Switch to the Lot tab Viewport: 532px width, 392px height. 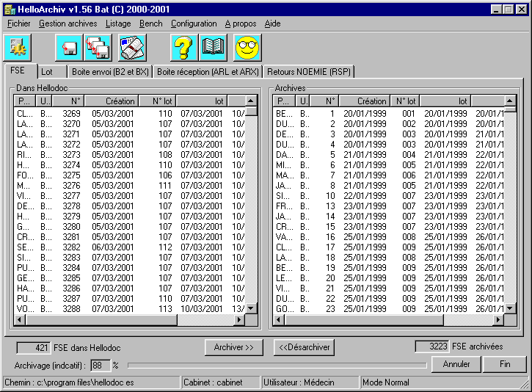[51, 72]
